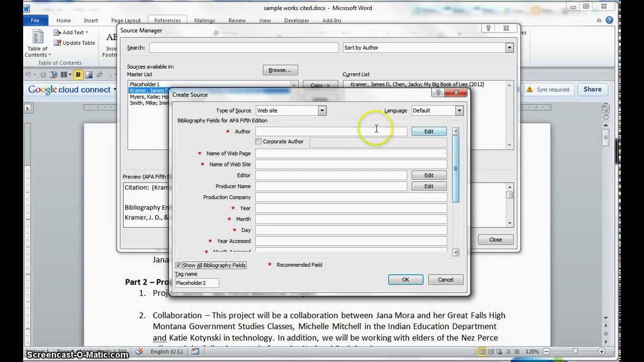
Task: Click English (U.S.) language in status bar
Action: pyautogui.click(x=167, y=351)
